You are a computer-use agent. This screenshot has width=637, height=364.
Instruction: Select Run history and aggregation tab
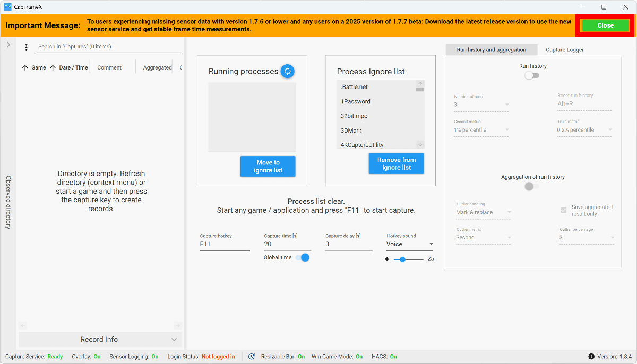click(x=491, y=50)
